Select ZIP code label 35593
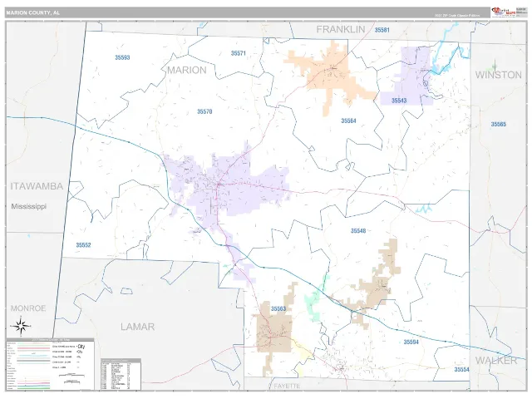The width and height of the screenshot is (532, 399). pos(122,57)
